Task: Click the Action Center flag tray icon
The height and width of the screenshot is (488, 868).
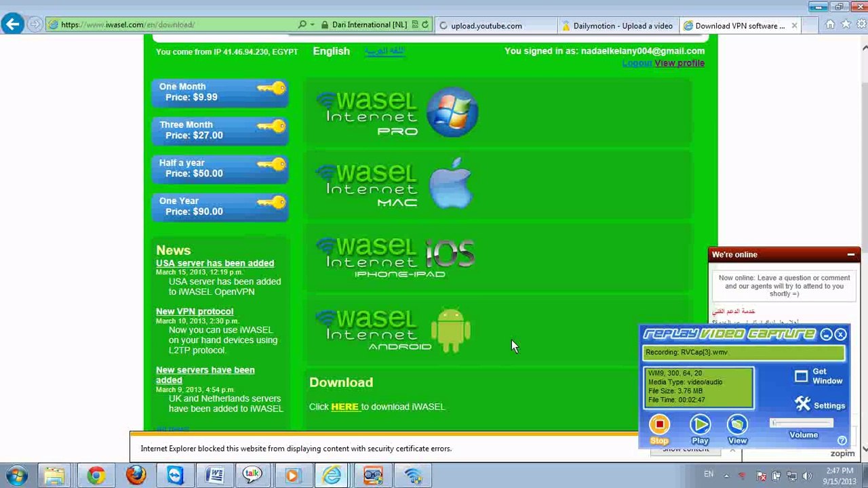Action: (x=760, y=476)
